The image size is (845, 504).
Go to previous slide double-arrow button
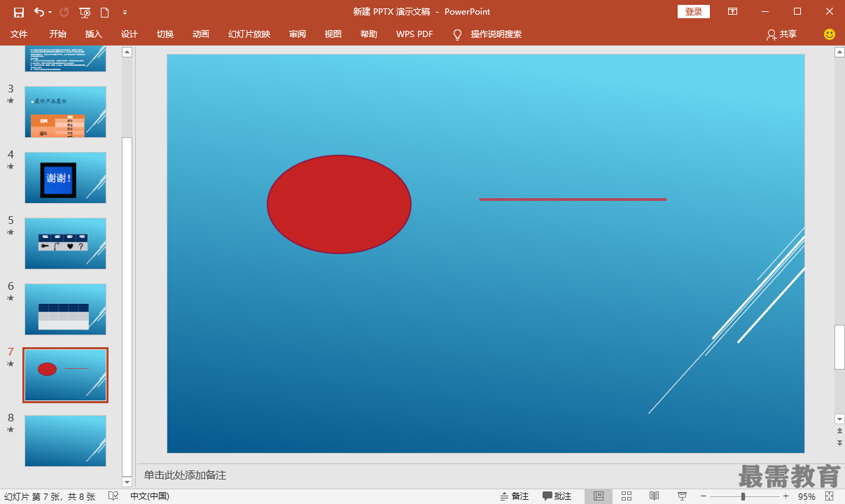tap(839, 431)
